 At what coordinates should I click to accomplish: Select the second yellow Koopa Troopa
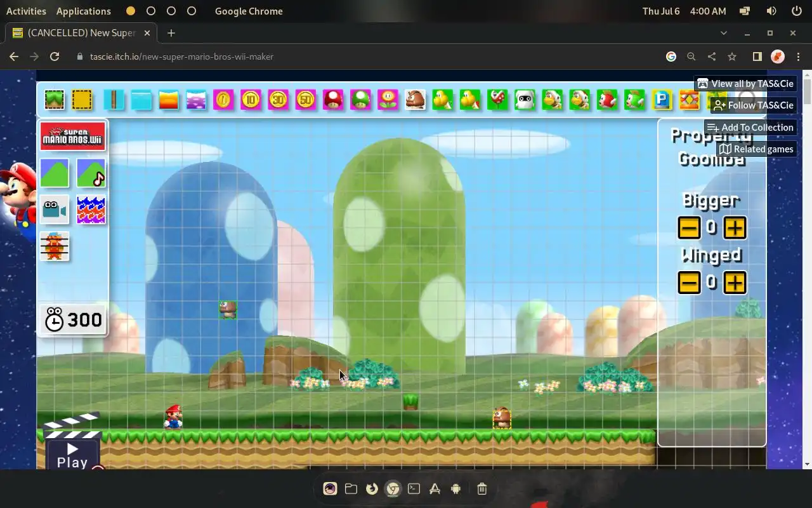coord(470,100)
